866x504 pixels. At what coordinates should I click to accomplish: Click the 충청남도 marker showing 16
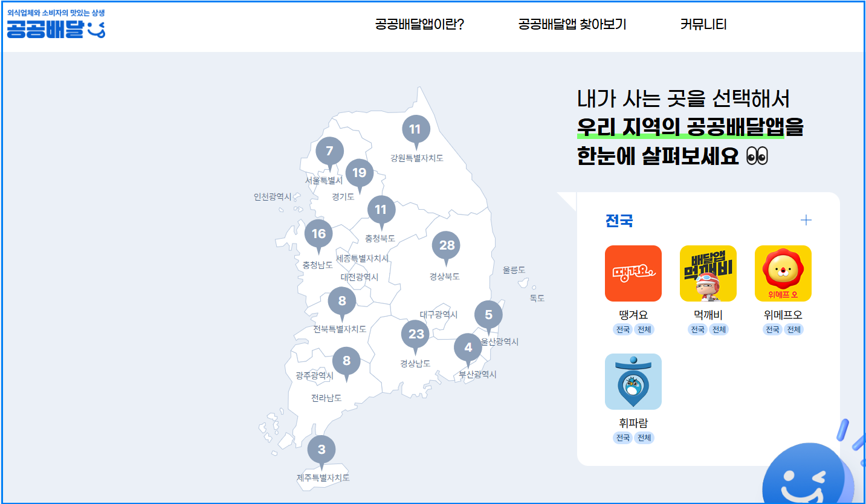click(319, 234)
